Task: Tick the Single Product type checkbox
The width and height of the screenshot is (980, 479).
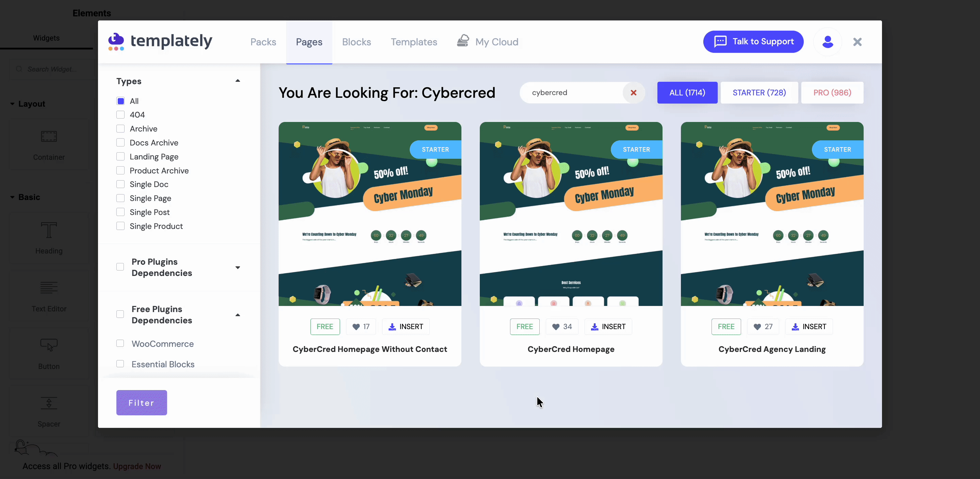Action: [120, 226]
